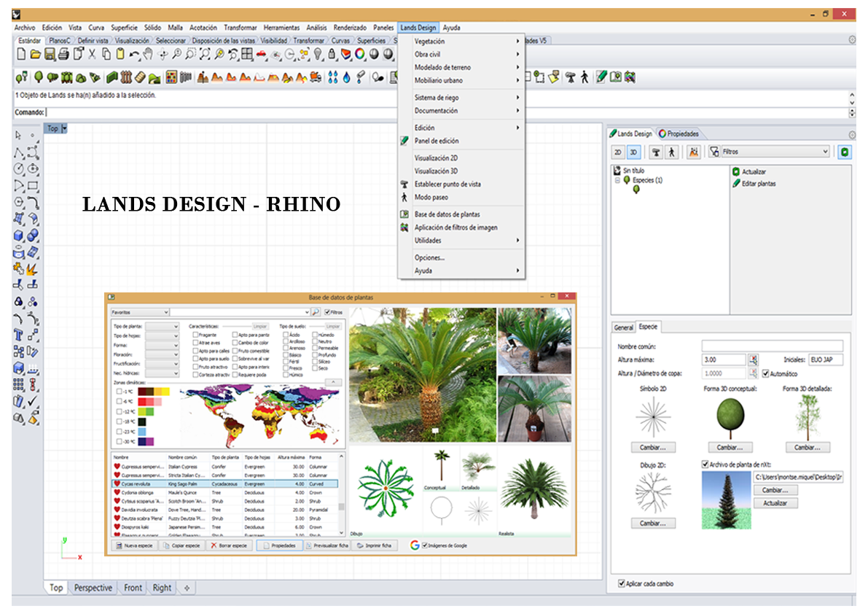Click the 2D view button in Lands panel
868x614 pixels.
tap(618, 152)
